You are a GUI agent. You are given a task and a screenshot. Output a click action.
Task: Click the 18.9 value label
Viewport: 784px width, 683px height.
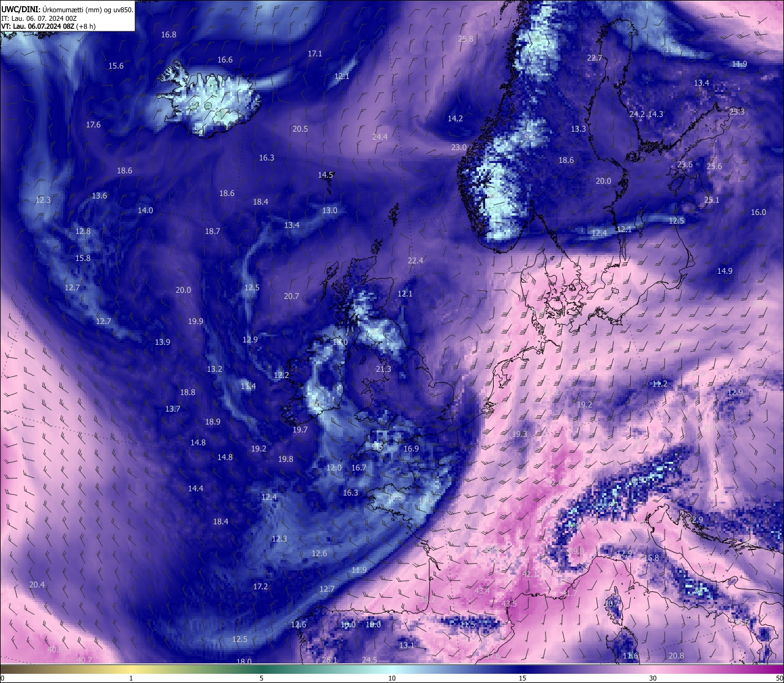tap(213, 422)
